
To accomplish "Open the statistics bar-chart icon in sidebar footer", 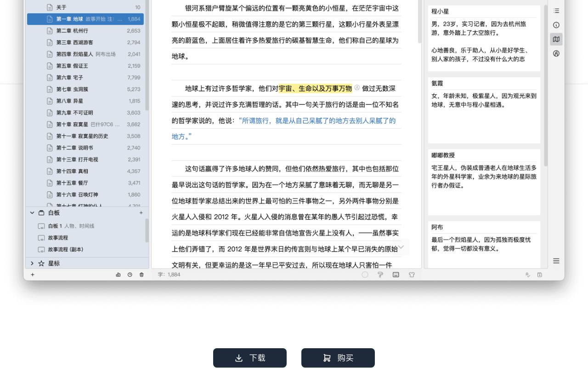I will (x=118, y=275).
